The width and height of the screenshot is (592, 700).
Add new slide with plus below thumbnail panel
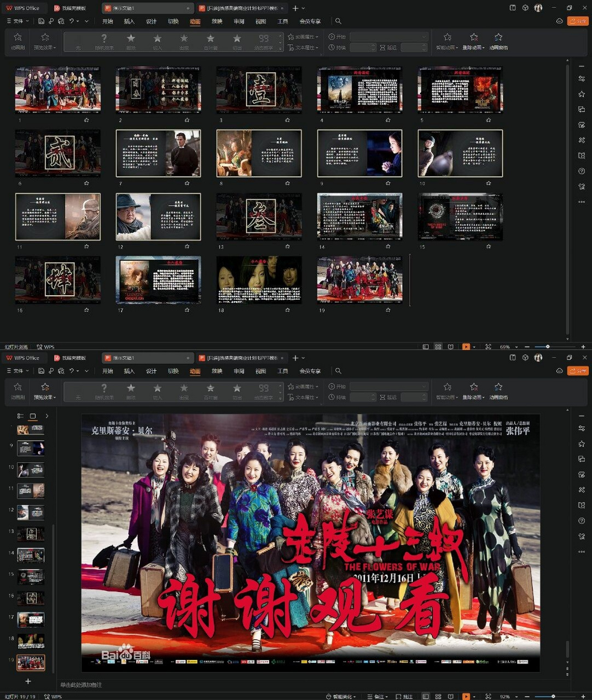(x=28, y=681)
